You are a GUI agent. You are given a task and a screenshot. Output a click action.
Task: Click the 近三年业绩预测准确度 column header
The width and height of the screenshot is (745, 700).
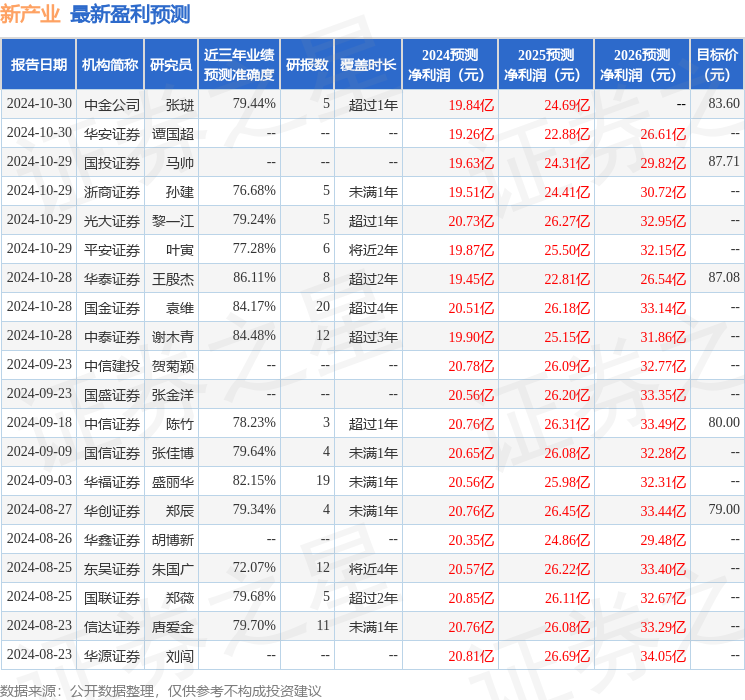tap(239, 65)
